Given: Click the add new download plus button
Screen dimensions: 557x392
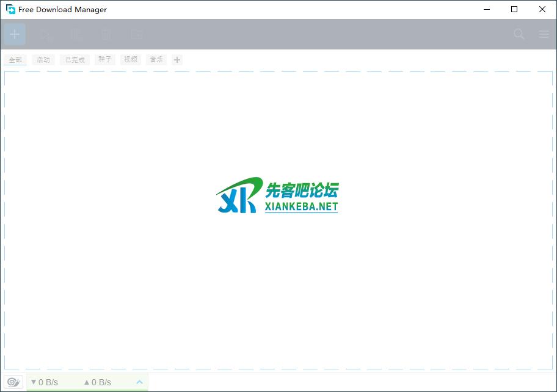Looking at the screenshot, I should point(15,34).
